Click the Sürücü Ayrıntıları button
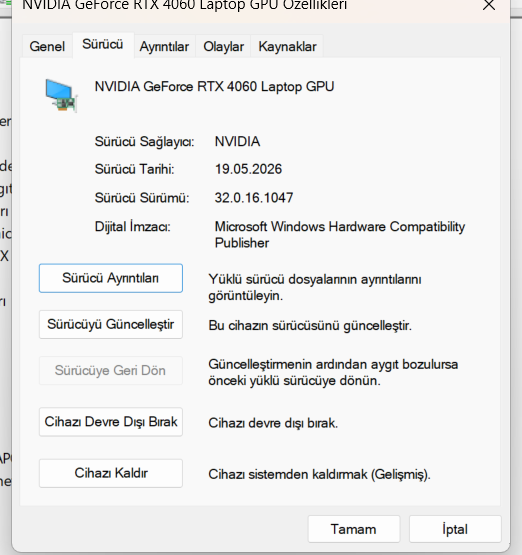522x555 pixels. pos(111,278)
